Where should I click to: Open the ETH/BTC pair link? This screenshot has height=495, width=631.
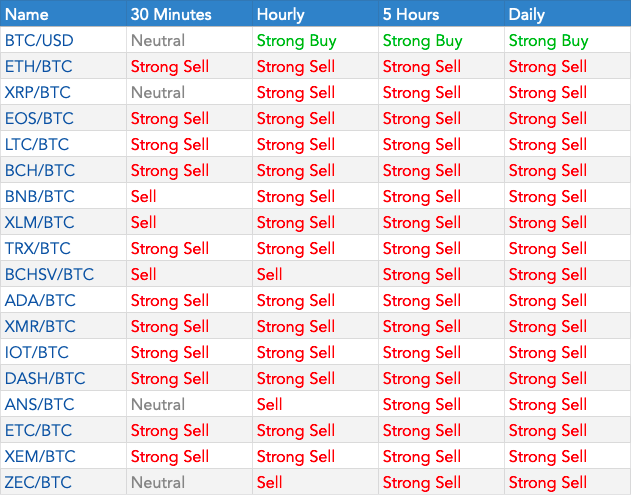[x=38, y=67]
